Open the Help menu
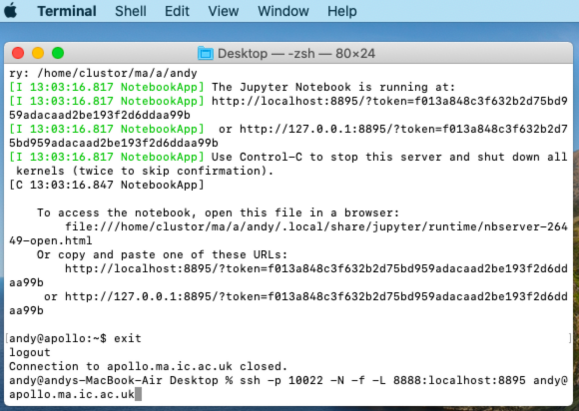Viewport: 579px width, 411px height. coord(342,11)
